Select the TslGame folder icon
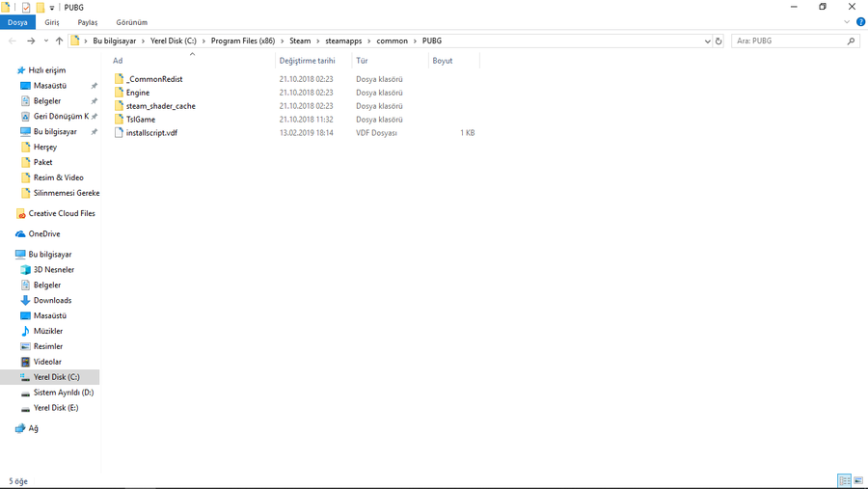This screenshot has width=868, height=489. (119, 119)
